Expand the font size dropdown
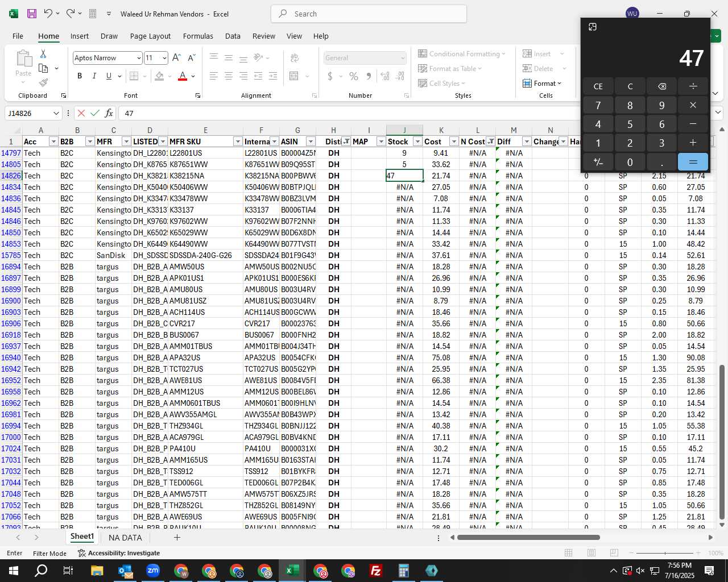 coord(164,58)
